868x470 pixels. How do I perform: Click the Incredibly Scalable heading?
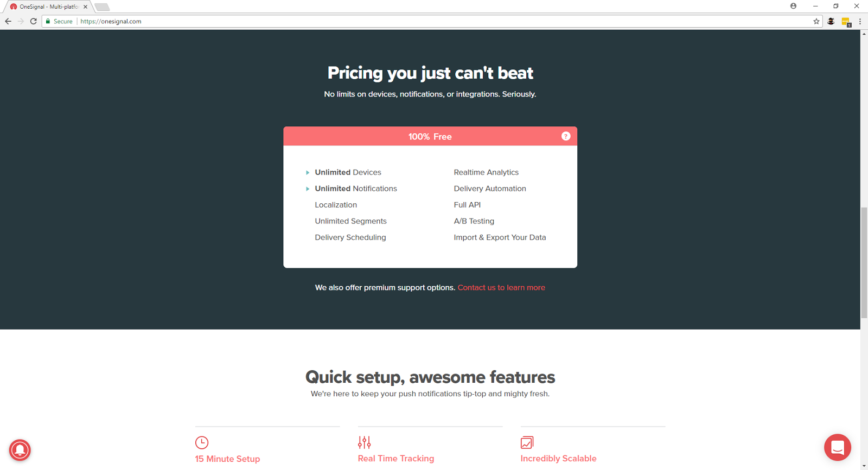pyautogui.click(x=558, y=459)
